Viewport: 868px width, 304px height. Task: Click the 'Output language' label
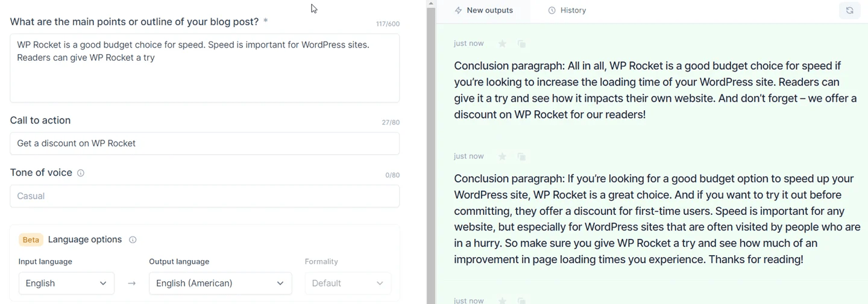[x=179, y=262]
